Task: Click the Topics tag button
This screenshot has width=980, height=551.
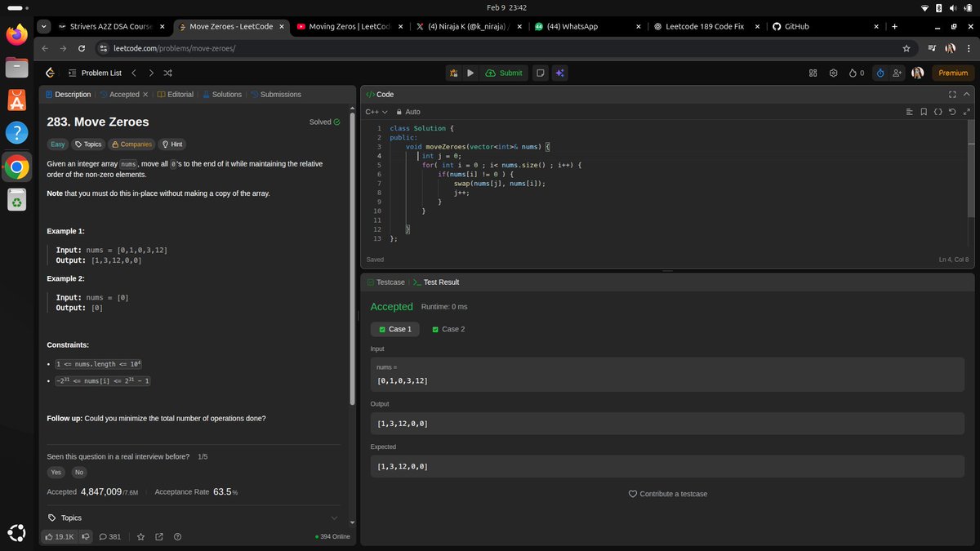Action: coord(88,144)
